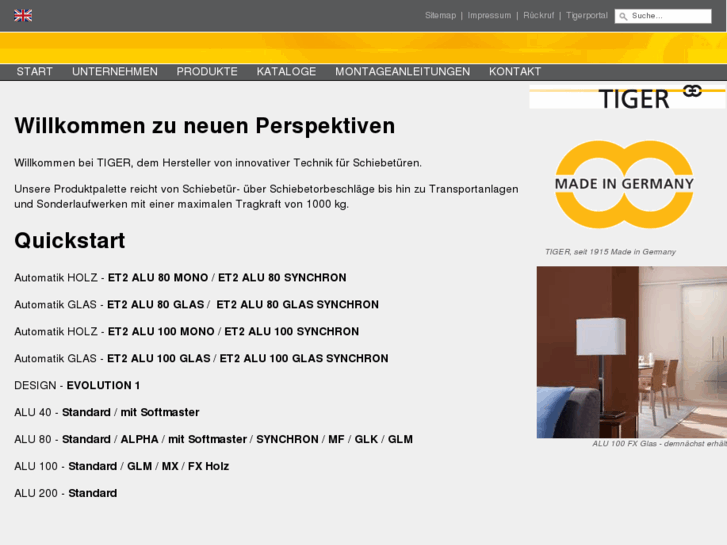Open the PRODUKTE menu
This screenshot has height=545, width=727.
[x=207, y=72]
